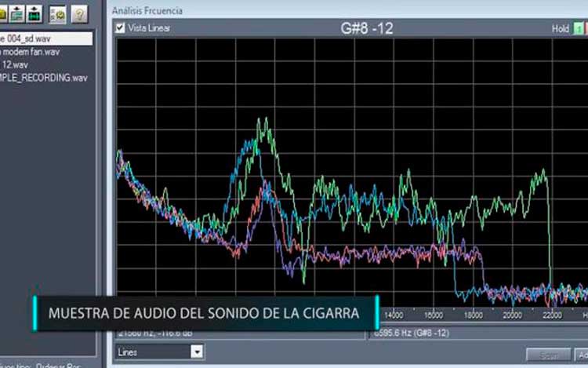
Task: Click the green waveform file toolbar icon
Action: pos(34,13)
